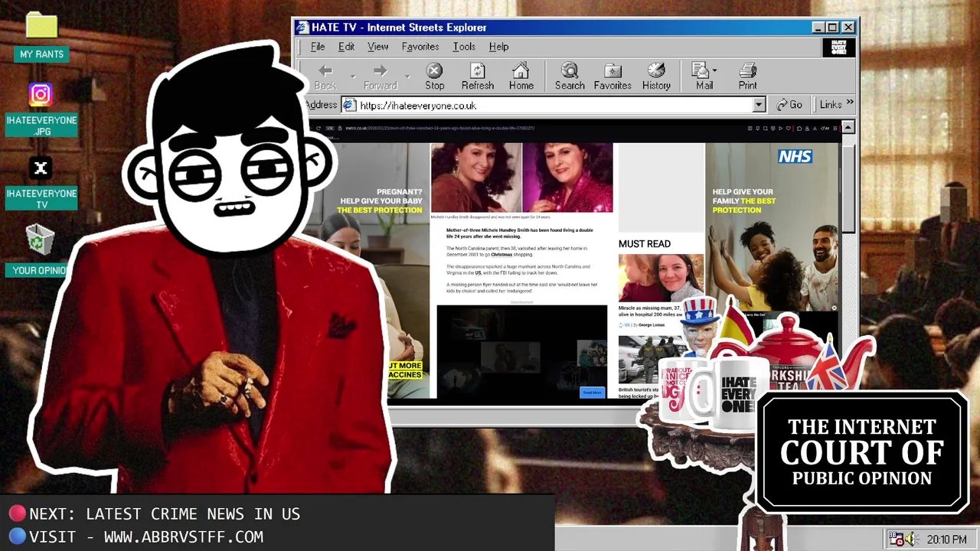Open the Tools menu
The width and height of the screenshot is (980, 551).
(x=464, y=47)
